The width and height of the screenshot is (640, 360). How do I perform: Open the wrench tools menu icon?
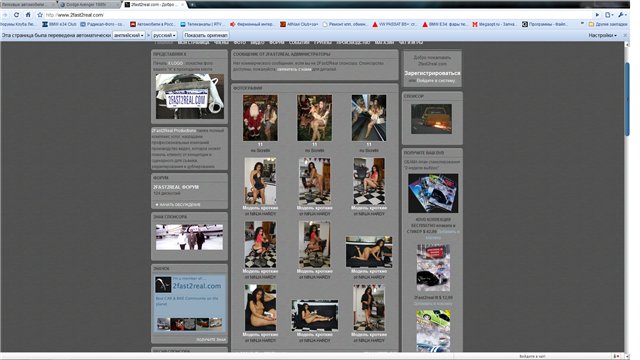(622, 15)
